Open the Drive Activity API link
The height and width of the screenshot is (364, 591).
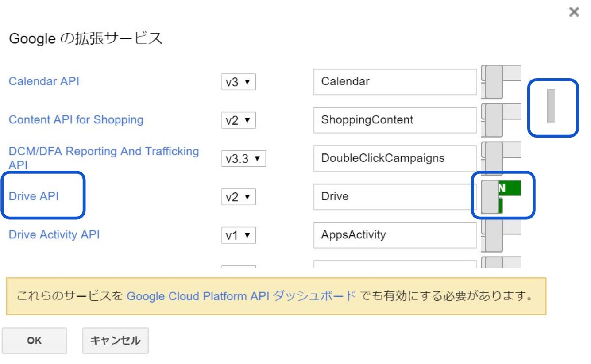(x=54, y=234)
